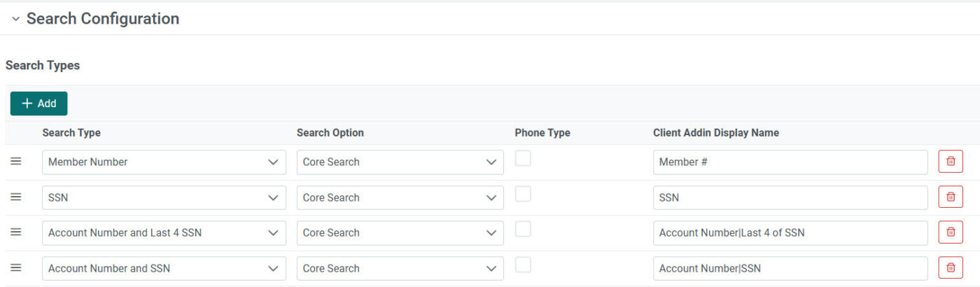Open Core Search dropdown for Member Number row
This screenshot has width=980, height=287.
pyautogui.click(x=400, y=162)
